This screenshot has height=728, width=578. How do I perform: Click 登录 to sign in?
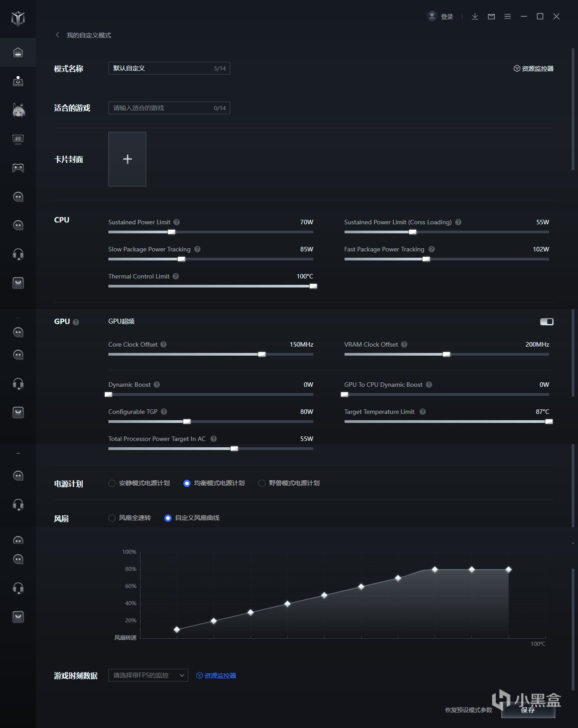point(447,17)
